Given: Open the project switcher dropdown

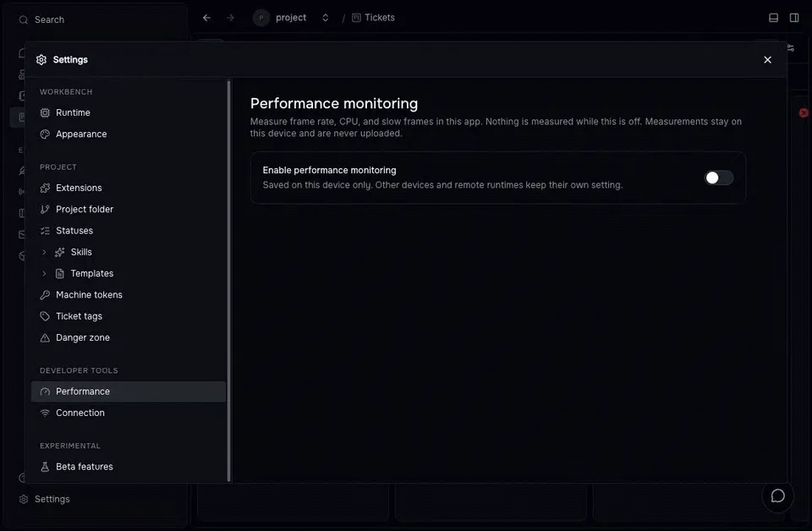Looking at the screenshot, I should point(325,18).
